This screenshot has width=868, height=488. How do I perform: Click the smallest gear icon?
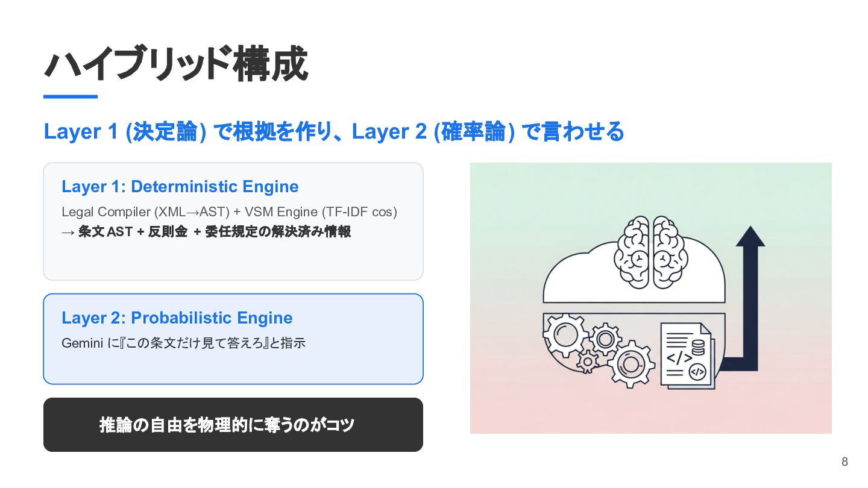(588, 360)
